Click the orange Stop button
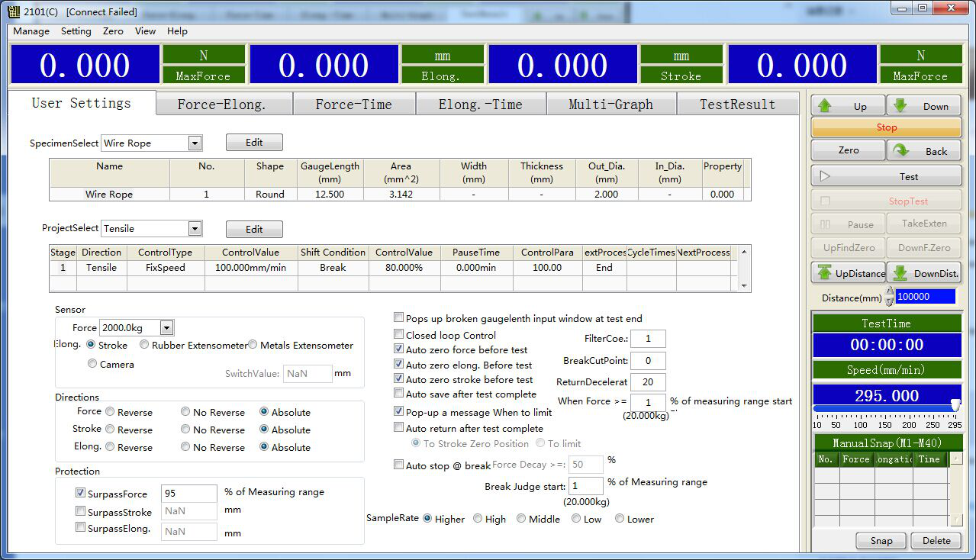This screenshot has height=560, width=976. 886,127
